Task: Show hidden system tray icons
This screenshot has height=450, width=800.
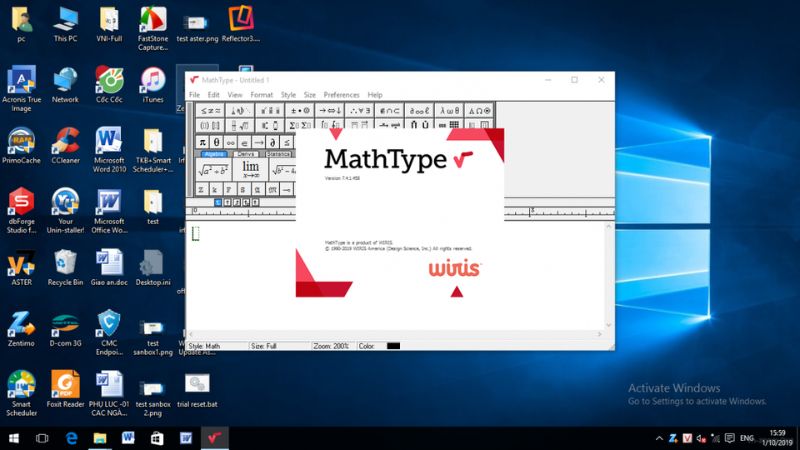Action: pyautogui.click(x=659, y=438)
